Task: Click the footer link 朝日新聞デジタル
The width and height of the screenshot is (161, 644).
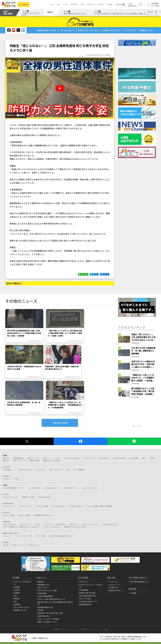Action: 59,629
